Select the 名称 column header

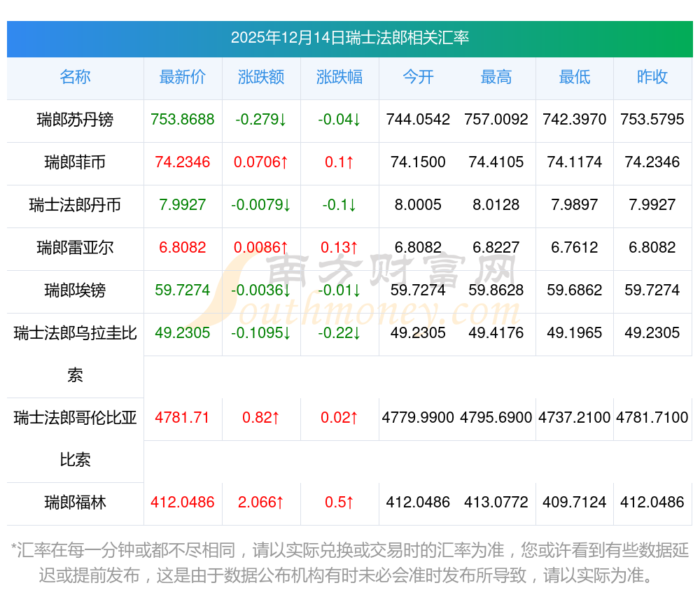[75, 78]
